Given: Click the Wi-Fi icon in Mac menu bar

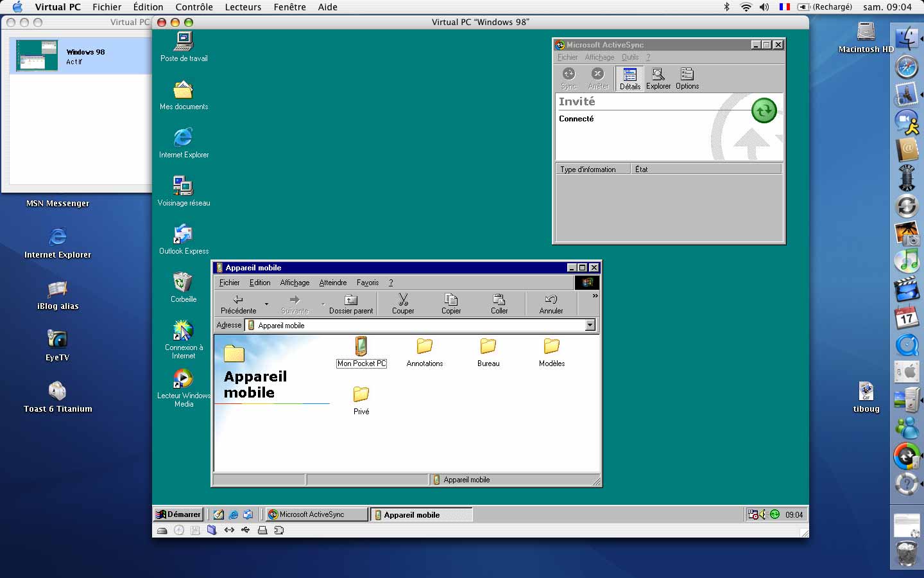Looking at the screenshot, I should pyautogui.click(x=746, y=7).
